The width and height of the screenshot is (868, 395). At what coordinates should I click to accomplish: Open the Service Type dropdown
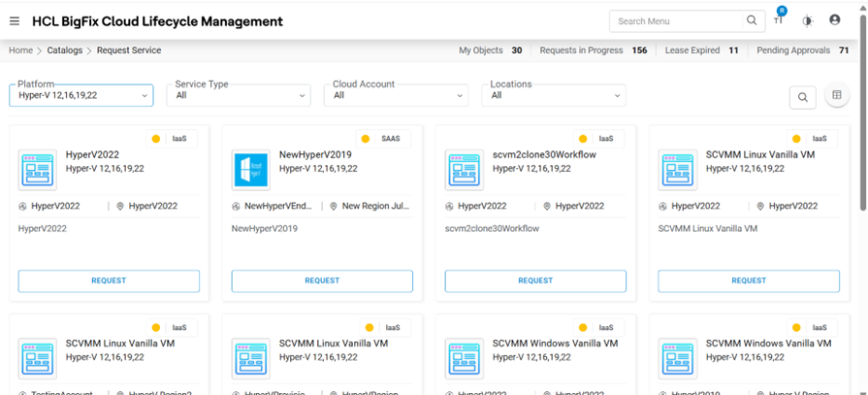pyautogui.click(x=239, y=95)
